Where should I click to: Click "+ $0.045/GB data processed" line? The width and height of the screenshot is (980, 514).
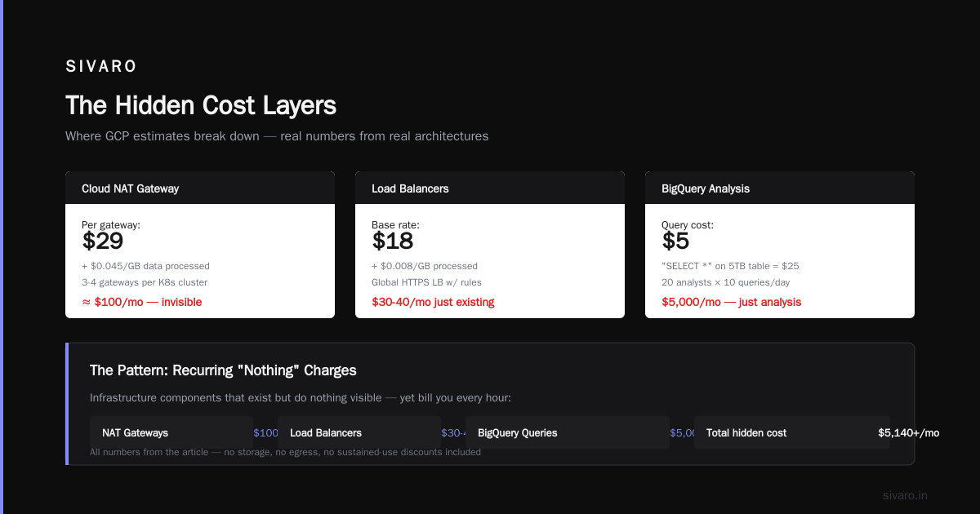[x=145, y=266]
